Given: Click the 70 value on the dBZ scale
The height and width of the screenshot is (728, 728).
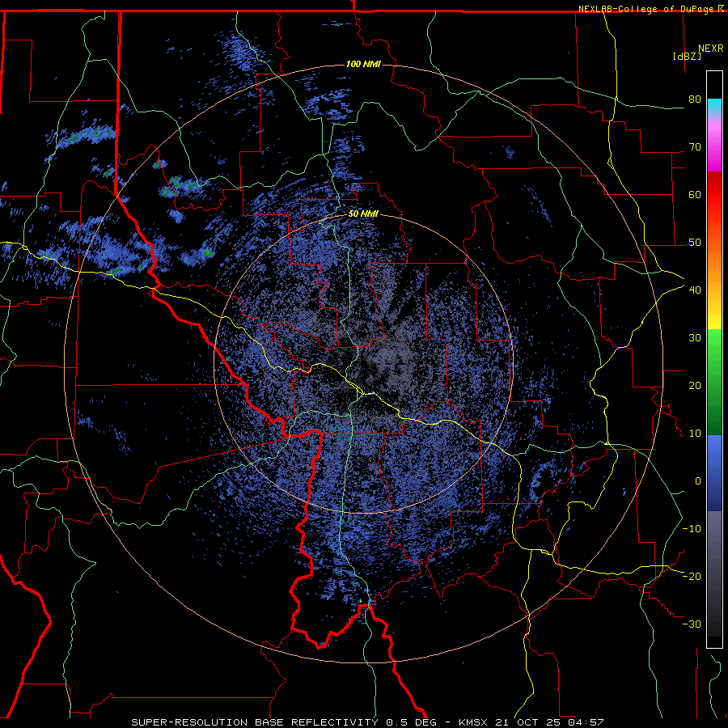Looking at the screenshot, I should pos(695,146).
